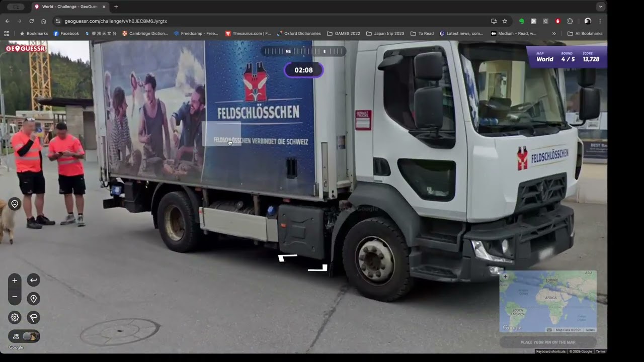Zoom out street view with minus
Image resolution: width=644 pixels, height=362 pixels.
[15, 297]
